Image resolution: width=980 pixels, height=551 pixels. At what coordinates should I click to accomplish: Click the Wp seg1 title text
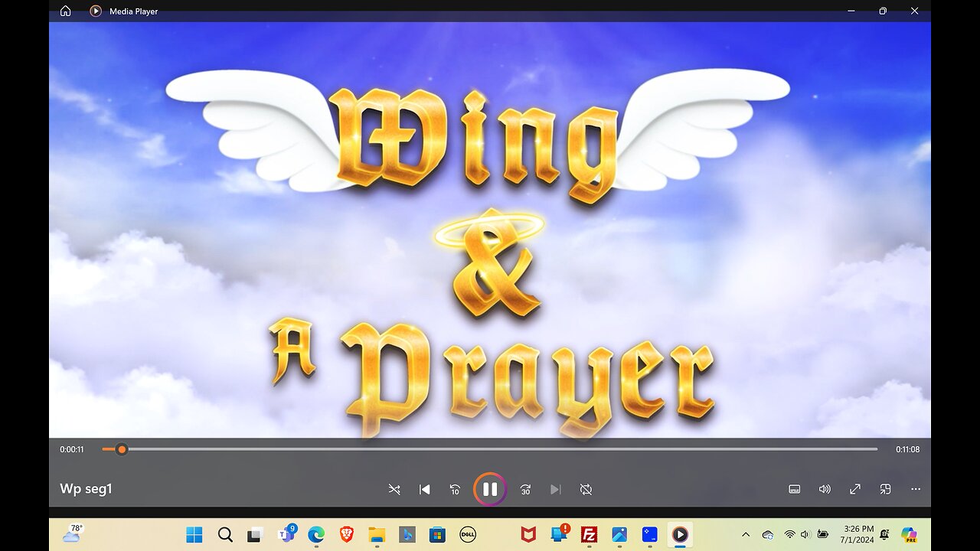pos(87,488)
